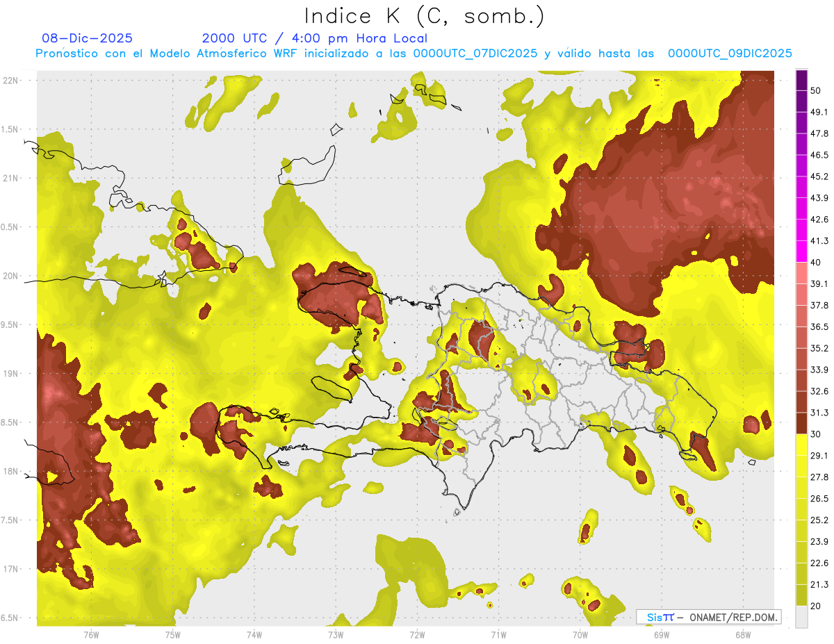Click the "74W" longitude axis label
This screenshot has height=644, width=834.
point(254,634)
